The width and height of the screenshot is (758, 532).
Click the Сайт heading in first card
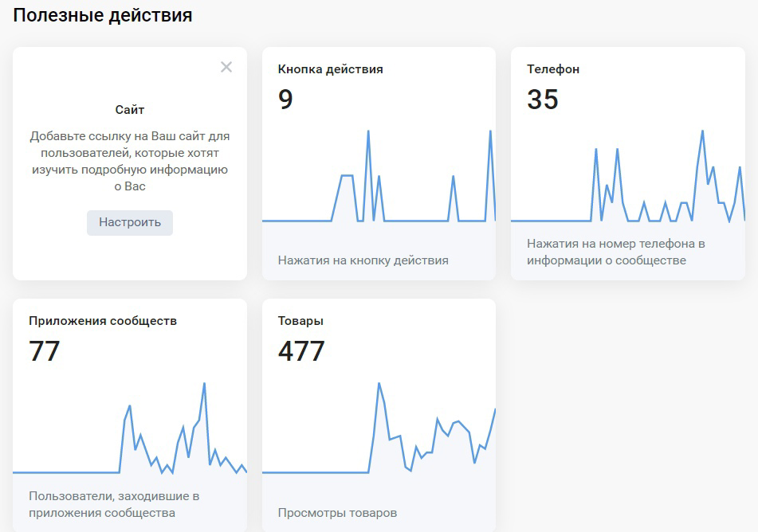(x=130, y=110)
